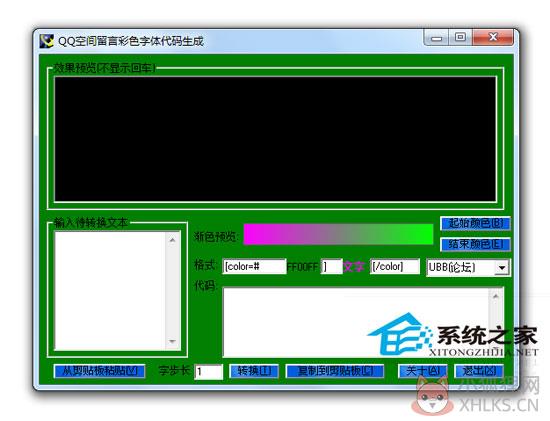This screenshot has height=421, width=550.
Task: Click inside the input text area
Action: 110,290
